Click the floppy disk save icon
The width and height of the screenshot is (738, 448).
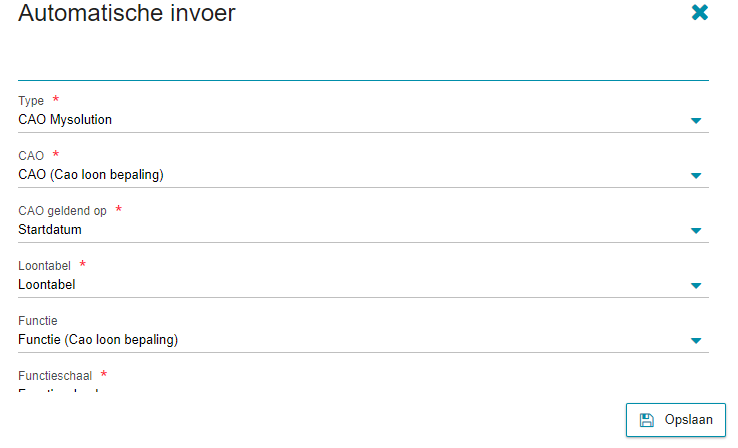[647, 420]
